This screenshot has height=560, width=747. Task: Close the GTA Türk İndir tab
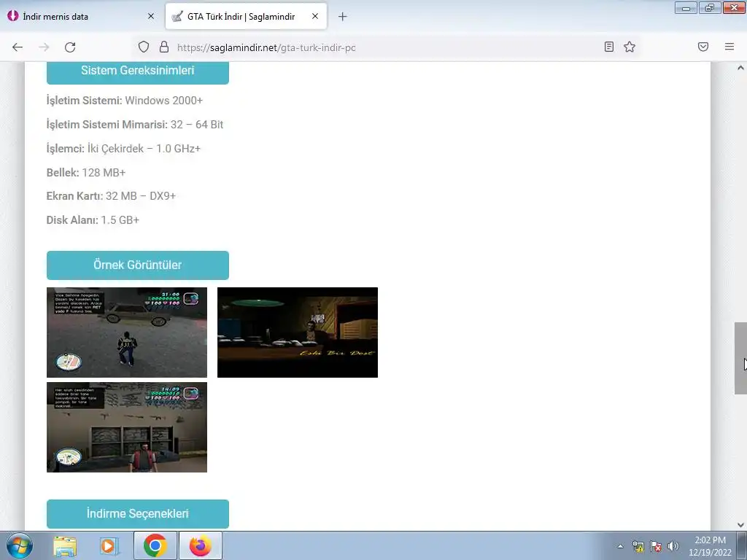pos(315,16)
